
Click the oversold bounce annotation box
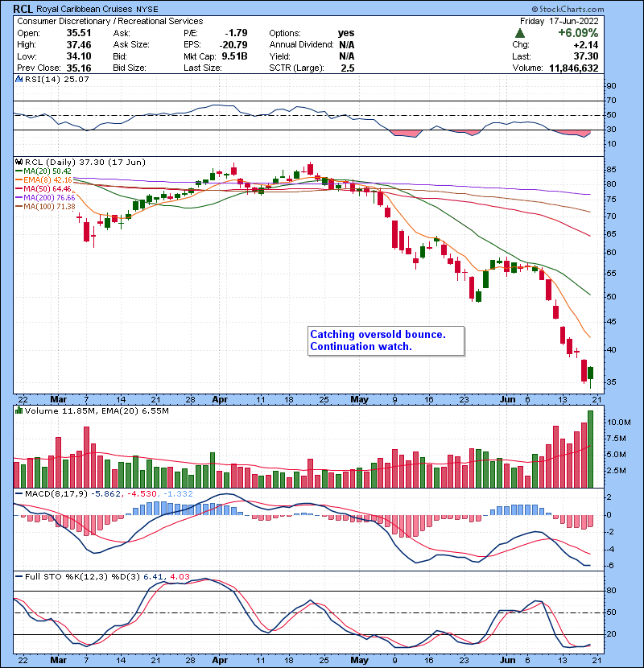point(385,340)
